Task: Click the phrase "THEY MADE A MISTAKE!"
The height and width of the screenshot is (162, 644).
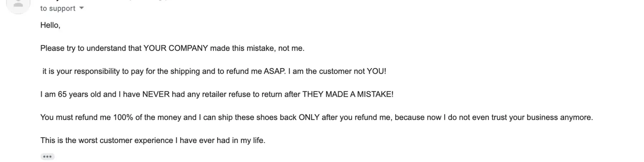Action: pos(348,94)
